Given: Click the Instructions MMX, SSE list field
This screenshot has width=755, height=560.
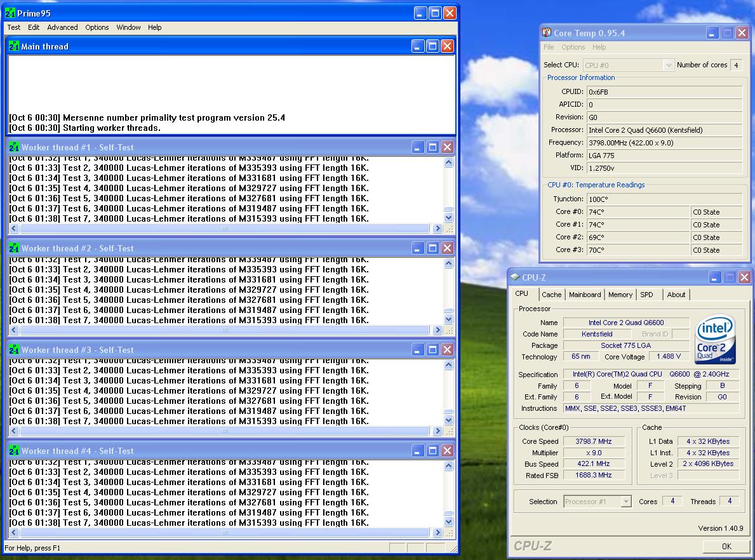Looking at the screenshot, I should tap(651, 408).
